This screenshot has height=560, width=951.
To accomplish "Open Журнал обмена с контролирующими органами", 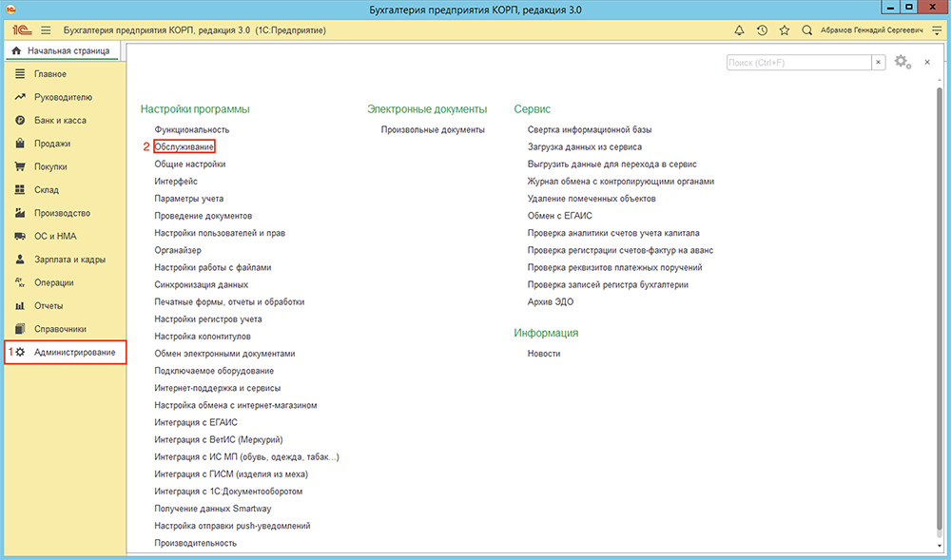I will (x=620, y=182).
